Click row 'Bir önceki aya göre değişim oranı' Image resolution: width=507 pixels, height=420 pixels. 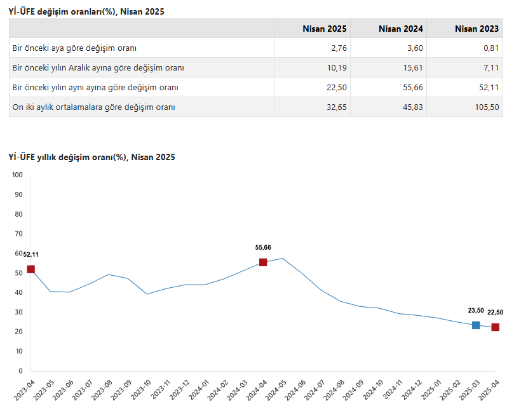click(75, 48)
